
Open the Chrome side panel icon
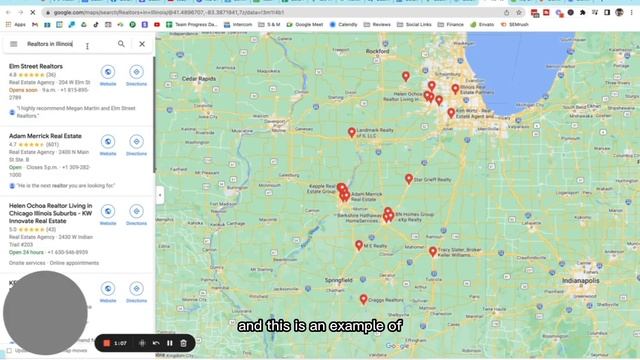[607, 13]
